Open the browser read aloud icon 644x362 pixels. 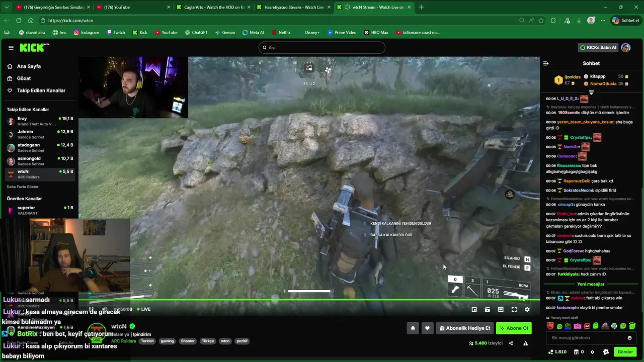pos(531,21)
